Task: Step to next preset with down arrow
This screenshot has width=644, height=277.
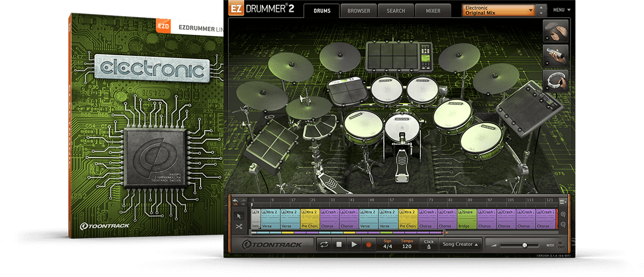Action: (541, 13)
